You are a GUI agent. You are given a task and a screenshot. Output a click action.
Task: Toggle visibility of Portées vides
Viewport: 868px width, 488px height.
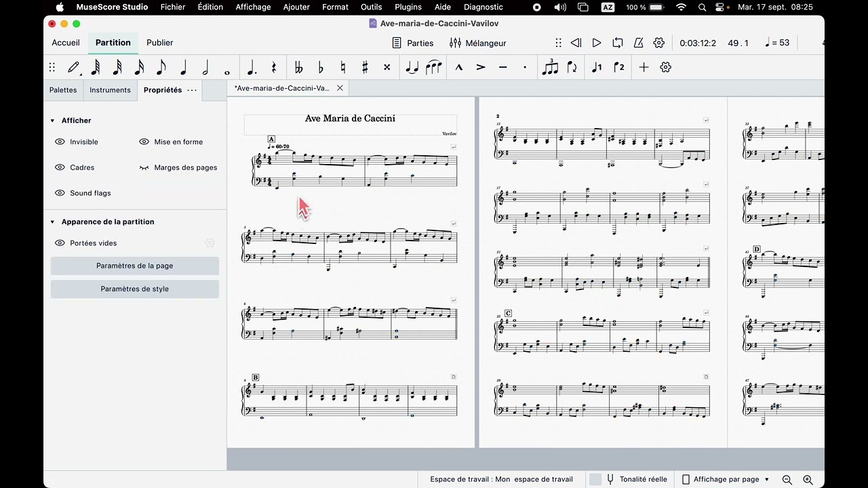[x=60, y=243]
